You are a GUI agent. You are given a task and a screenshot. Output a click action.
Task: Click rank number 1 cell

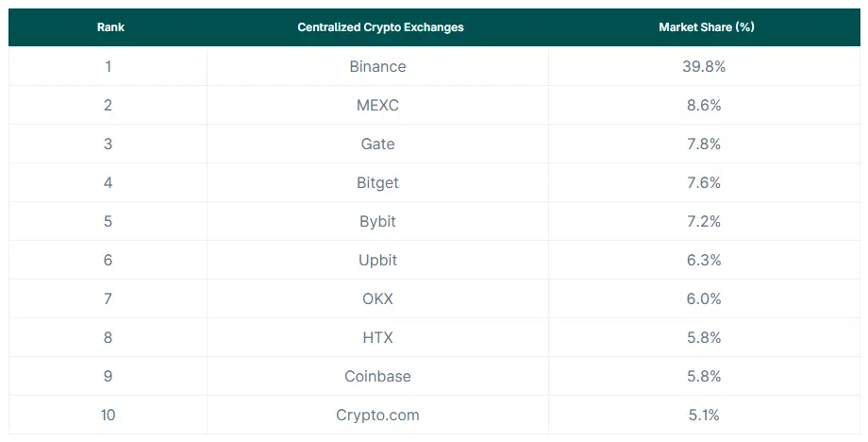click(x=108, y=67)
